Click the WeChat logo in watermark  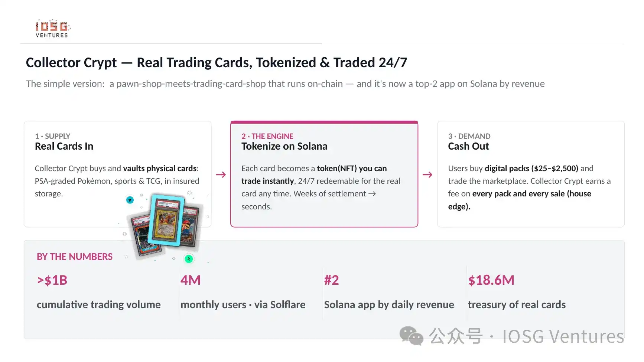point(412,336)
